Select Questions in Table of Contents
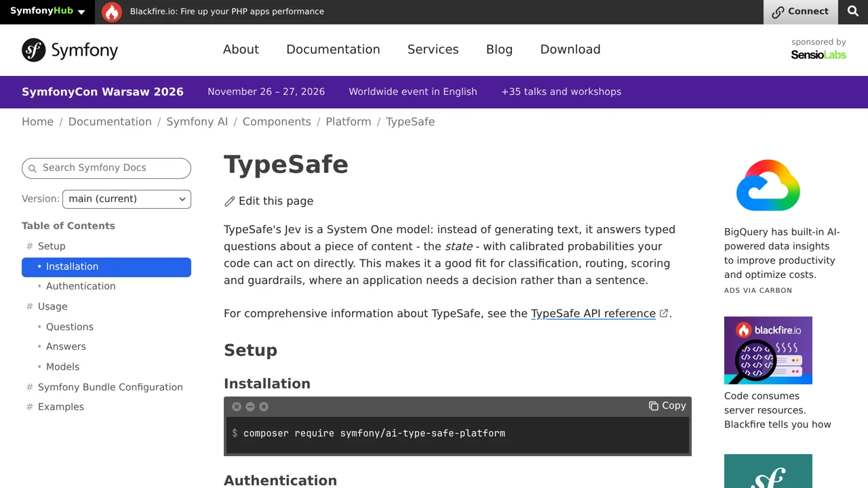This screenshot has width=868, height=488. (70, 327)
